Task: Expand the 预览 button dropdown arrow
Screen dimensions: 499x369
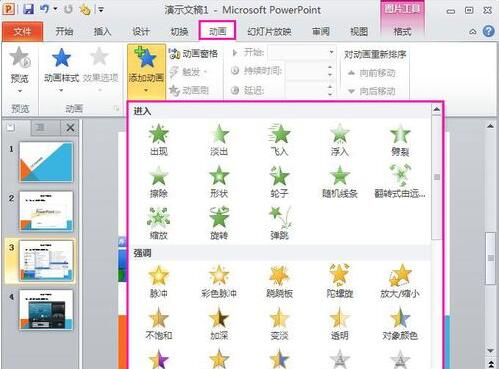Action: [x=20, y=91]
